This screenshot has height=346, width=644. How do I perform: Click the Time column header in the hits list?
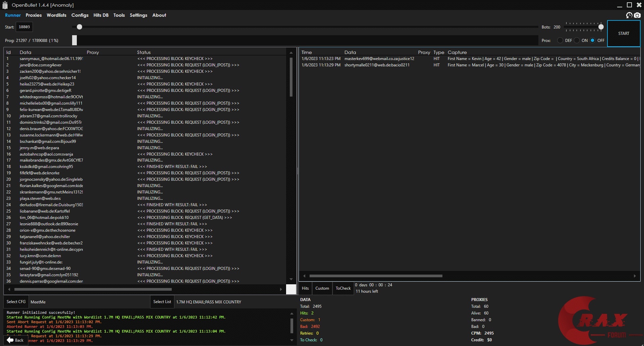306,52
